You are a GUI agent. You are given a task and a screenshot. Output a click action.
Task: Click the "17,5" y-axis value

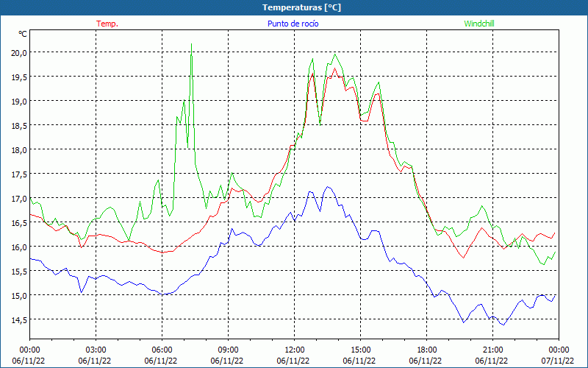tap(19, 174)
